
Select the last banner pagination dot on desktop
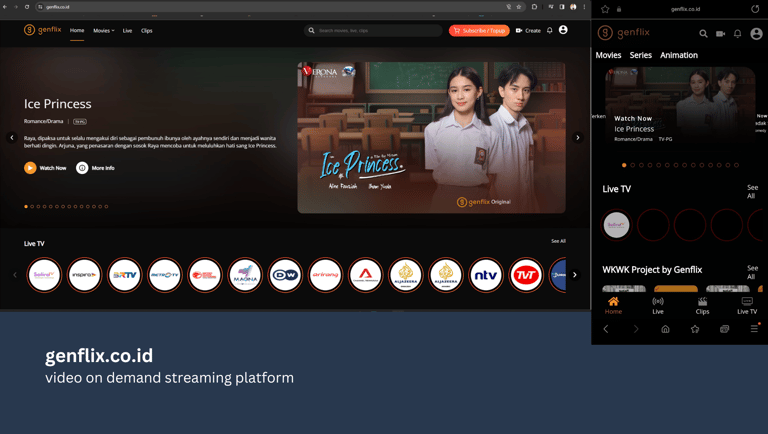pos(106,207)
